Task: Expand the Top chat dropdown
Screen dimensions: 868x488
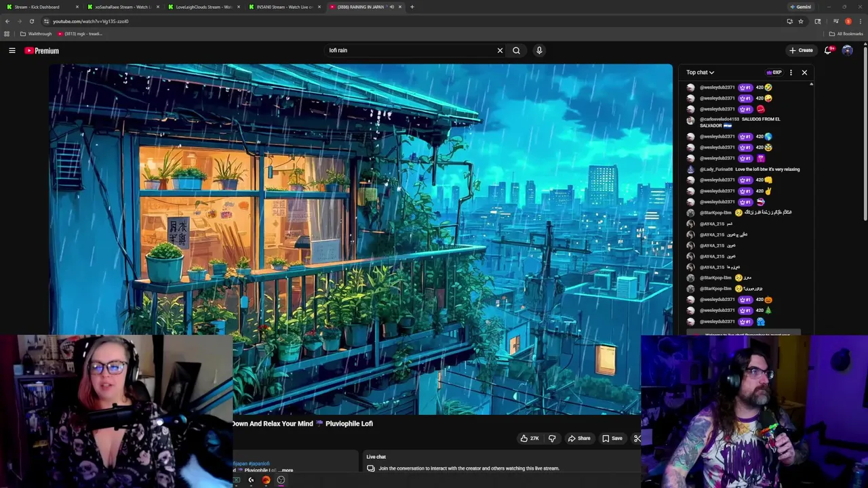Action: pos(700,73)
